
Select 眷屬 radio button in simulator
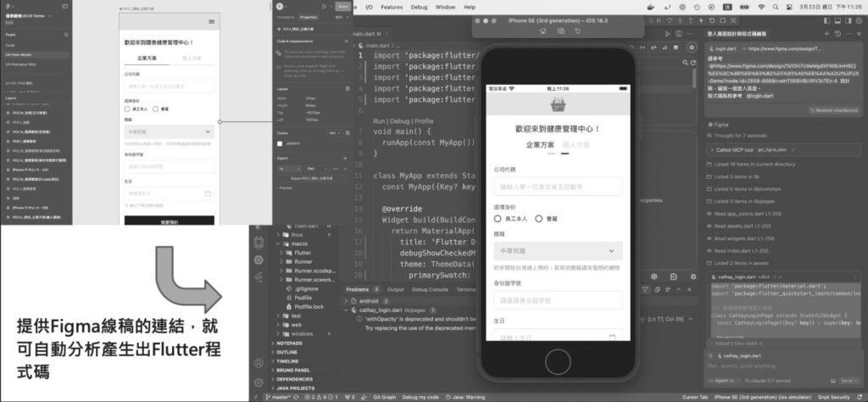[x=538, y=219]
